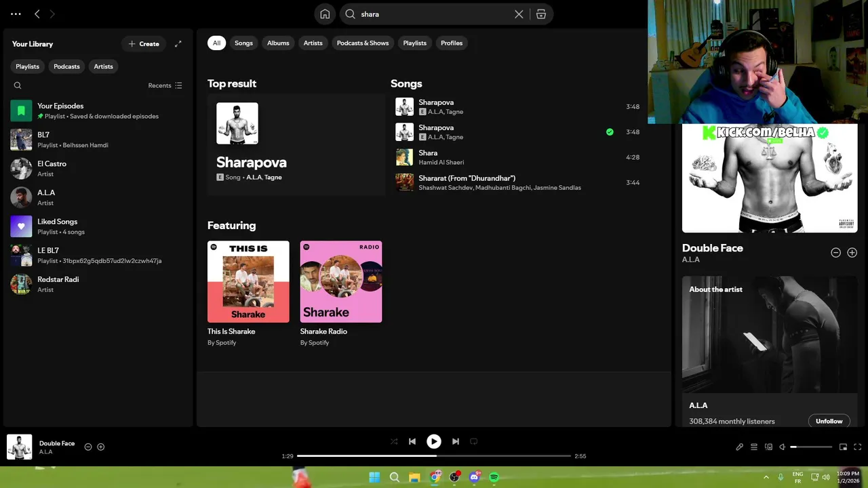The width and height of the screenshot is (868, 488).
Task: Open El Castro artist in library
Action: (98, 168)
